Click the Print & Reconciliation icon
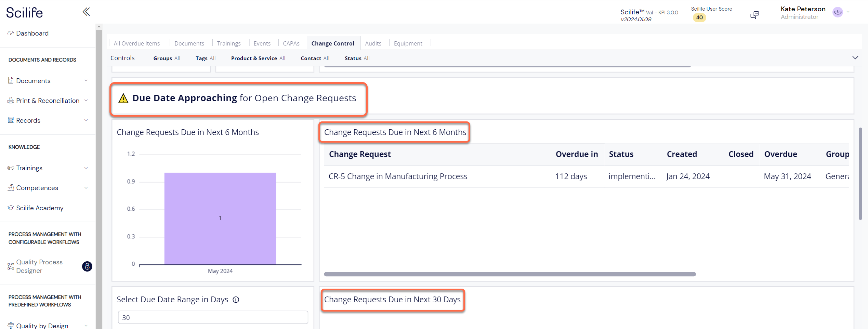The height and width of the screenshot is (329, 868). (11, 100)
